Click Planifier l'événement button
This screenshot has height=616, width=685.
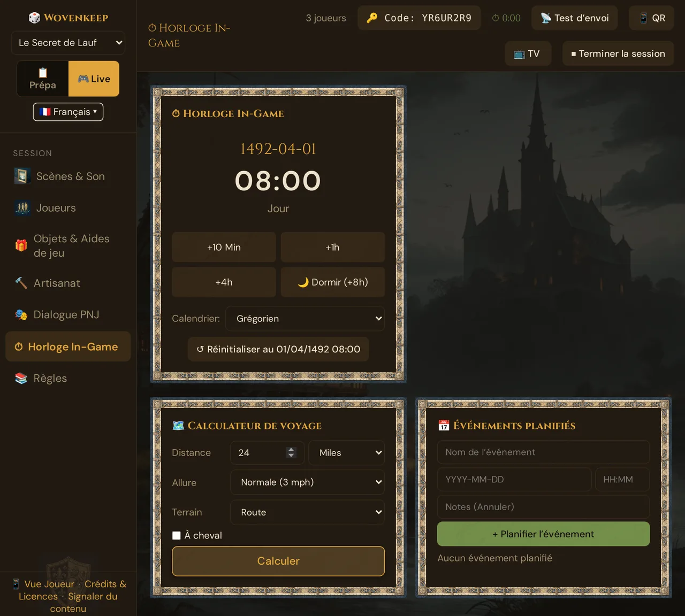(x=543, y=534)
